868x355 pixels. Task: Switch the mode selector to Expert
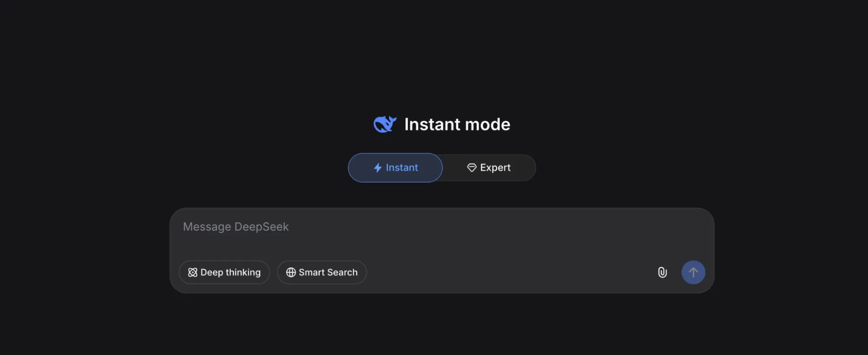point(488,168)
